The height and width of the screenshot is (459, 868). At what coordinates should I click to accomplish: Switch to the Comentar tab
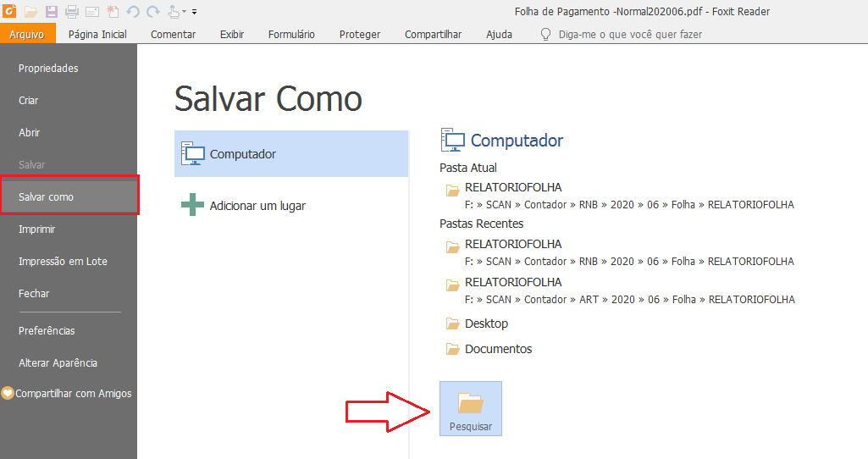[174, 35]
